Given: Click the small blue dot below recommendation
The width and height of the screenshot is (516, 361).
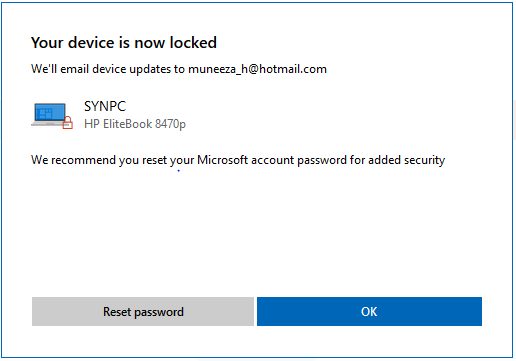Looking at the screenshot, I should coord(179,171).
